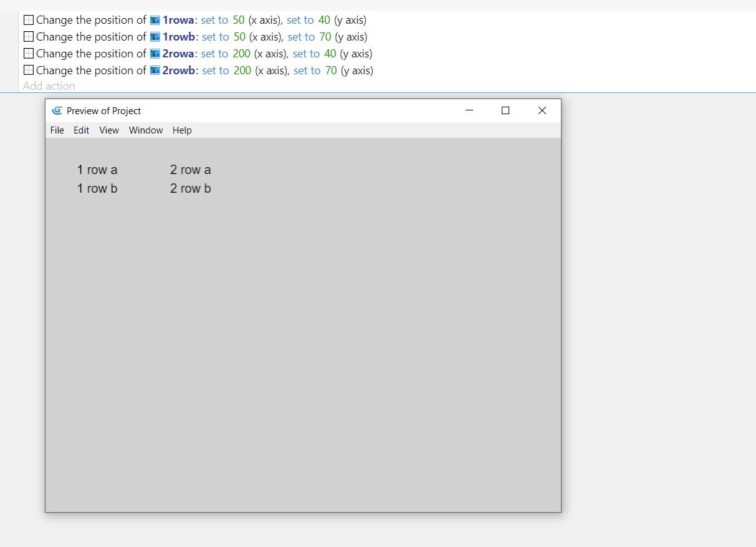Change the y axis 'set to' operator for 2rowa
The width and height of the screenshot is (756, 547).
click(x=306, y=54)
